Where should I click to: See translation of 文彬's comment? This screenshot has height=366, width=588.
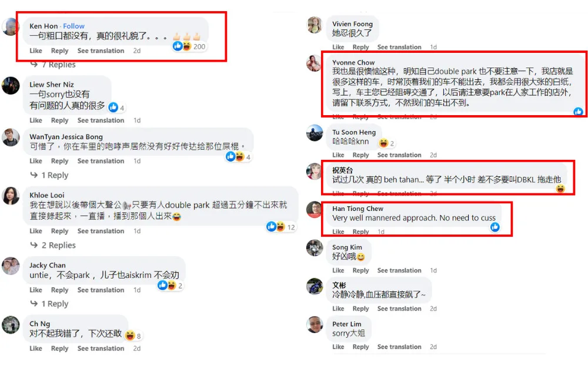coord(399,308)
